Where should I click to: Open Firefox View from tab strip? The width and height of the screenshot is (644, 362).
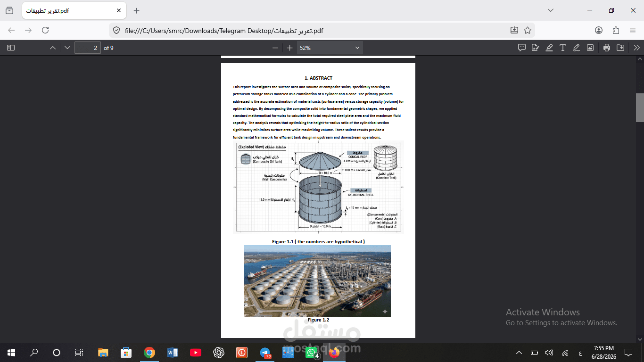point(9,10)
